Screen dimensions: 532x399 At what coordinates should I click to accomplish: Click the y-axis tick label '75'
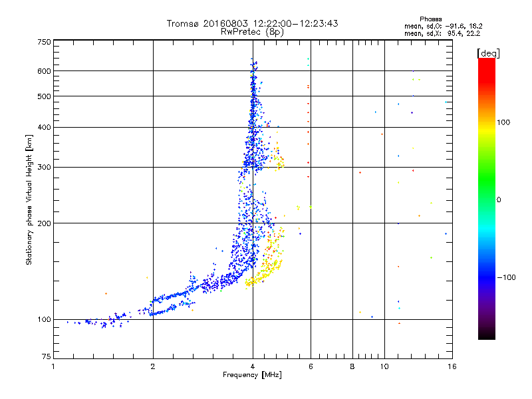[47, 356]
